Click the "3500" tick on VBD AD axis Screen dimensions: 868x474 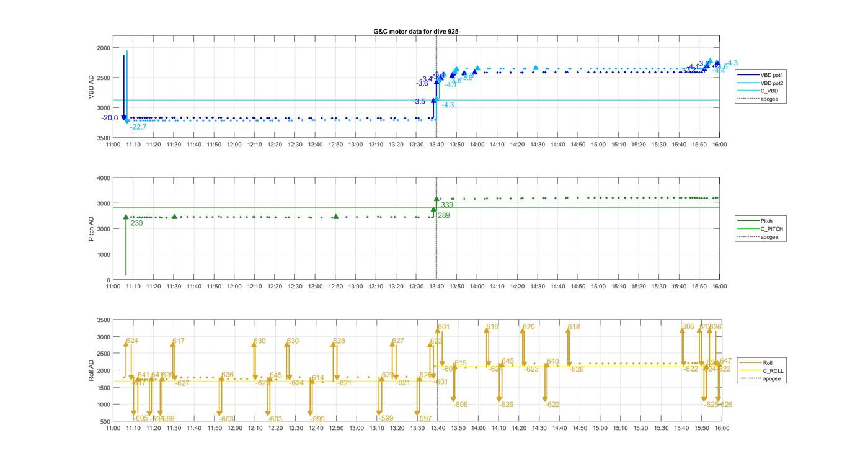coord(103,138)
